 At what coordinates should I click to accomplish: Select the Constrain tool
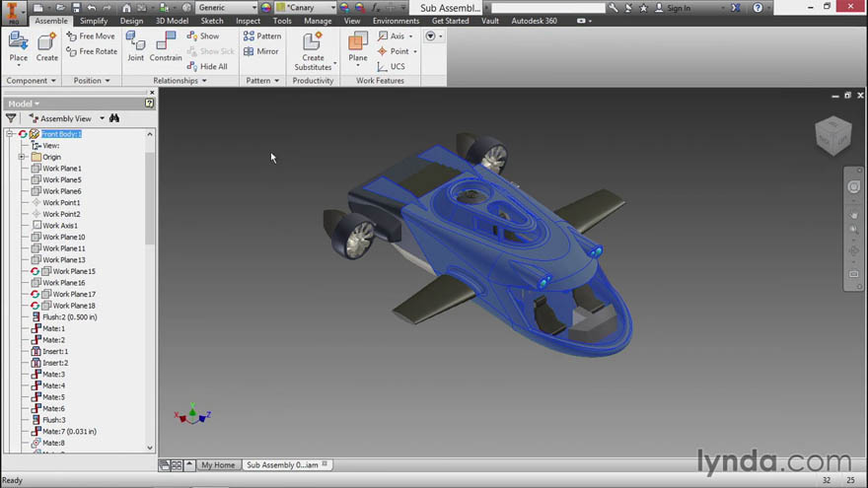(166, 46)
